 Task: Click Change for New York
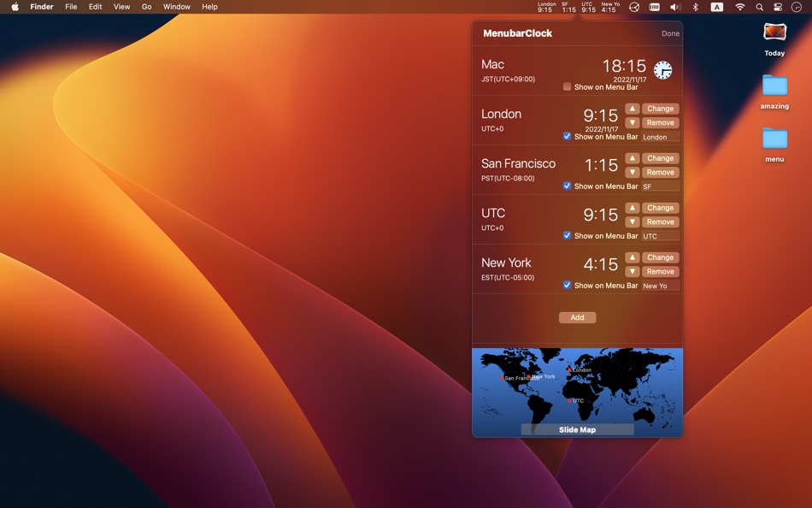[x=660, y=257]
